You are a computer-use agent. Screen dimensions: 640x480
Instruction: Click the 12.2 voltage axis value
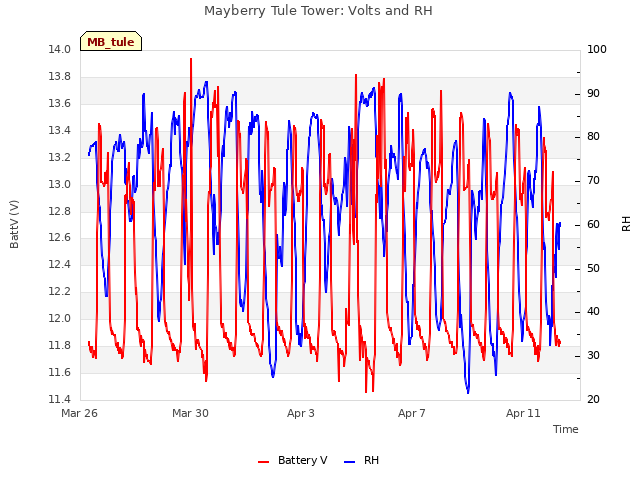click(x=60, y=291)
